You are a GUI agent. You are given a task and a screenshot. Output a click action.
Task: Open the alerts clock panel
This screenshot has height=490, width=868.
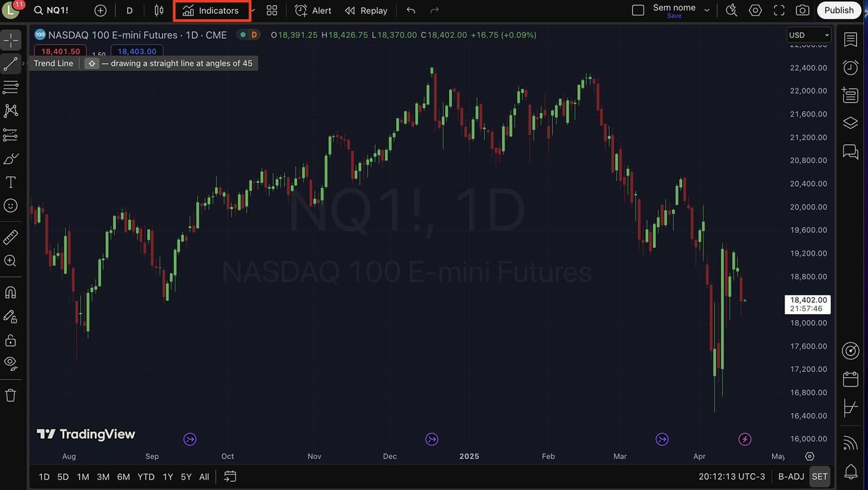tap(851, 68)
